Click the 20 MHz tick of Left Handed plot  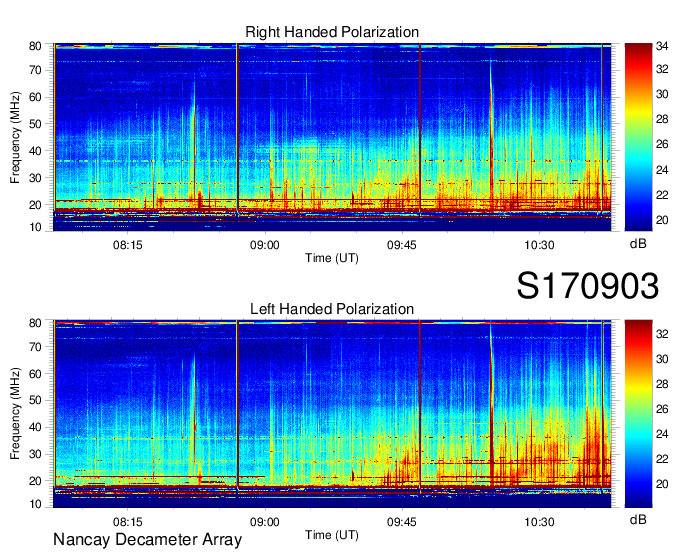35,481
